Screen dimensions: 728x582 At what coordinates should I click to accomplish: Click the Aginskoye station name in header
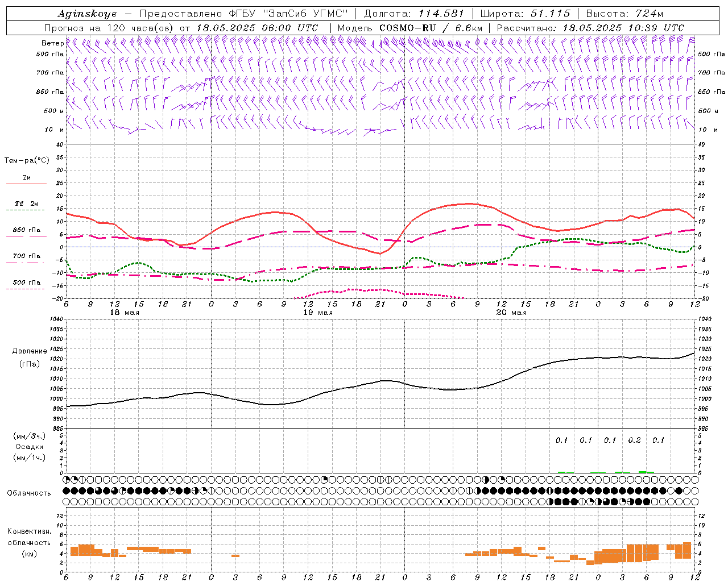click(x=87, y=14)
